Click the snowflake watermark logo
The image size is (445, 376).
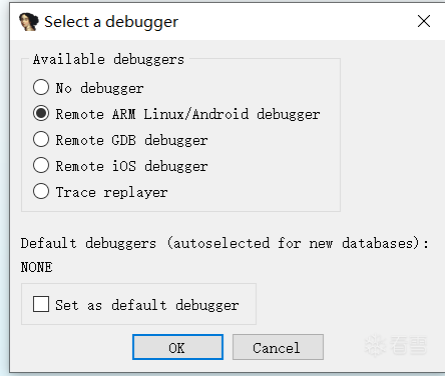[x=375, y=346]
